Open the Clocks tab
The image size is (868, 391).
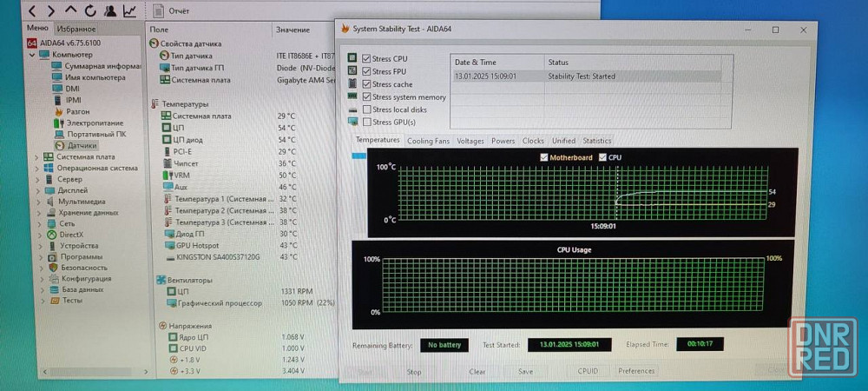533,141
